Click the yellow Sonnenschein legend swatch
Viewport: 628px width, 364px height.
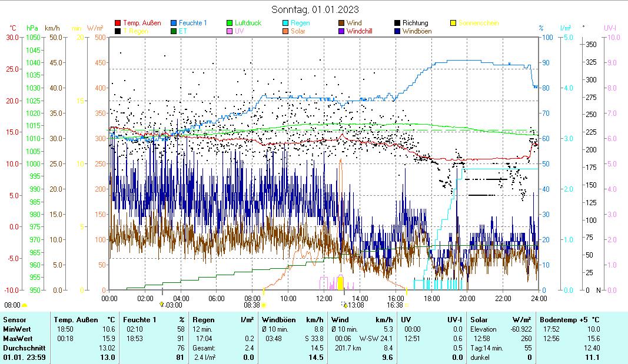pos(453,23)
